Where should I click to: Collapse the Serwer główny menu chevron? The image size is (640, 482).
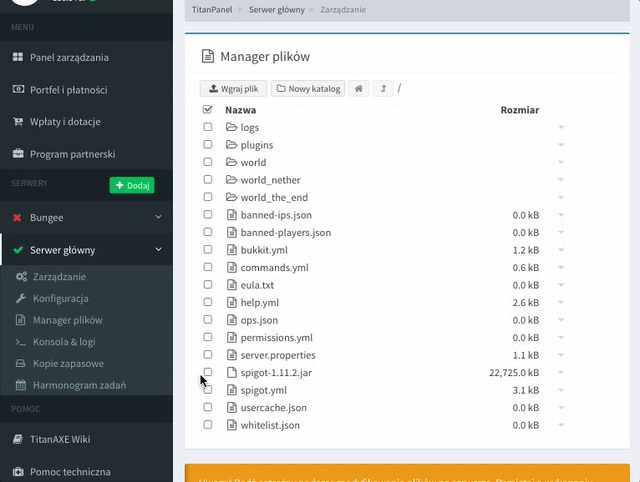click(158, 250)
